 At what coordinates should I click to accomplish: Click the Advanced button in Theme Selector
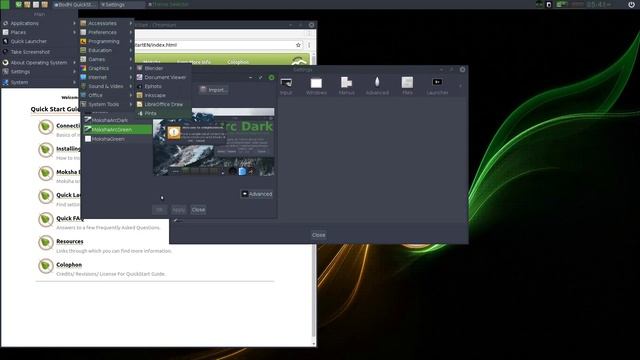(257, 194)
